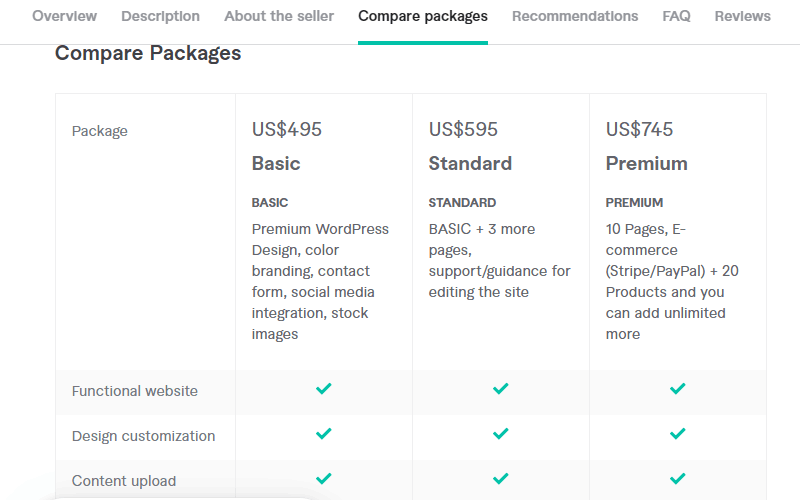Select the Compare packages tab
This screenshot has height=500, width=800.
coord(423,16)
